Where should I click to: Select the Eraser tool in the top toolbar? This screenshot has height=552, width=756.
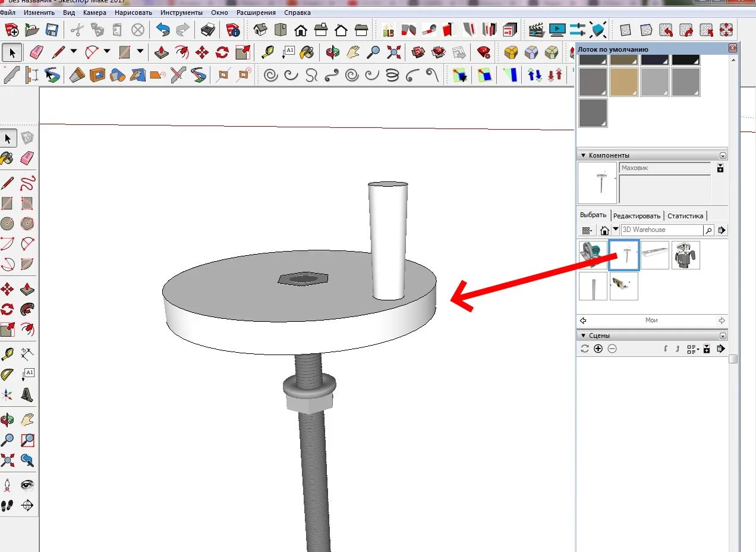click(x=36, y=52)
